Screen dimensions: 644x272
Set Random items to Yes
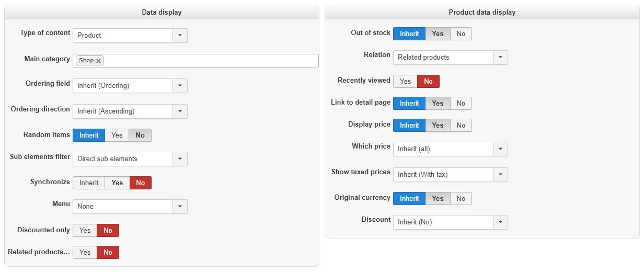(117, 135)
